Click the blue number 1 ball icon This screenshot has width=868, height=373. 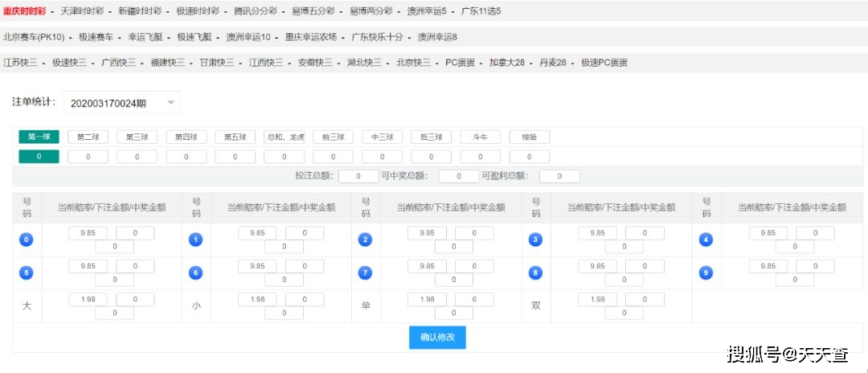195,240
